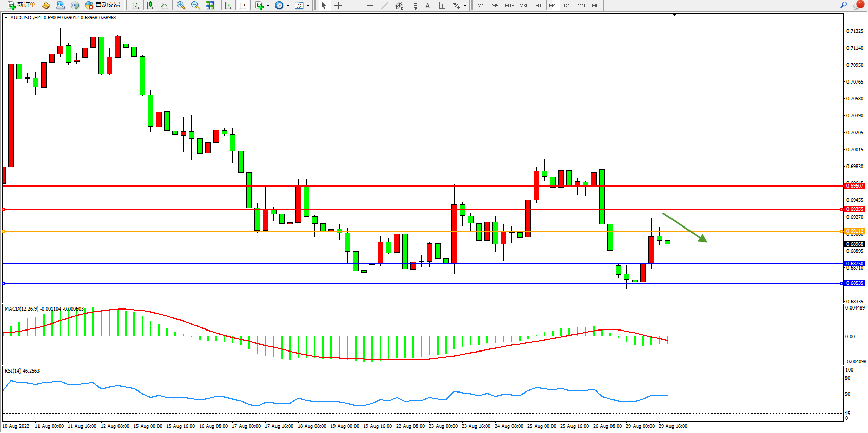Expand the chart periods clock dropdown

pyautogui.click(x=288, y=5)
